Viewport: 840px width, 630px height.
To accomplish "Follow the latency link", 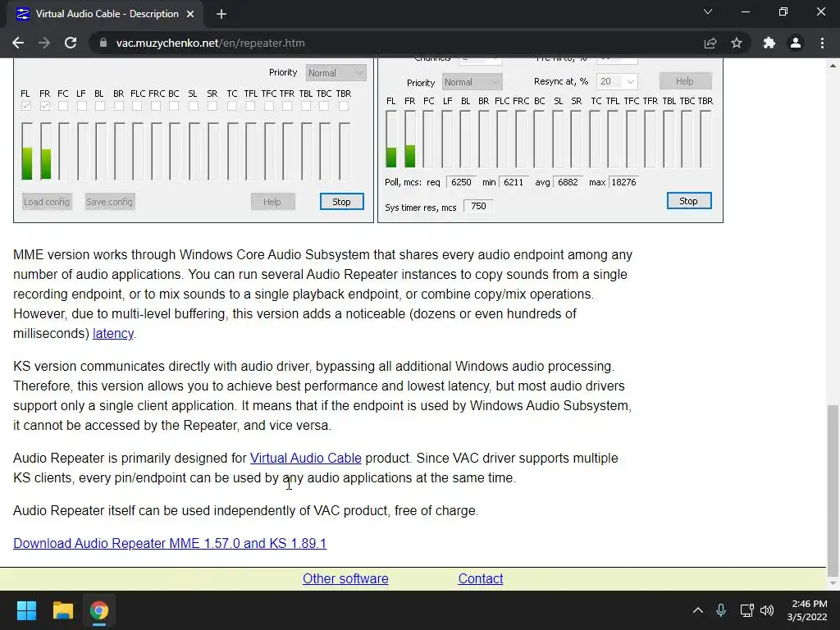I will (x=113, y=333).
